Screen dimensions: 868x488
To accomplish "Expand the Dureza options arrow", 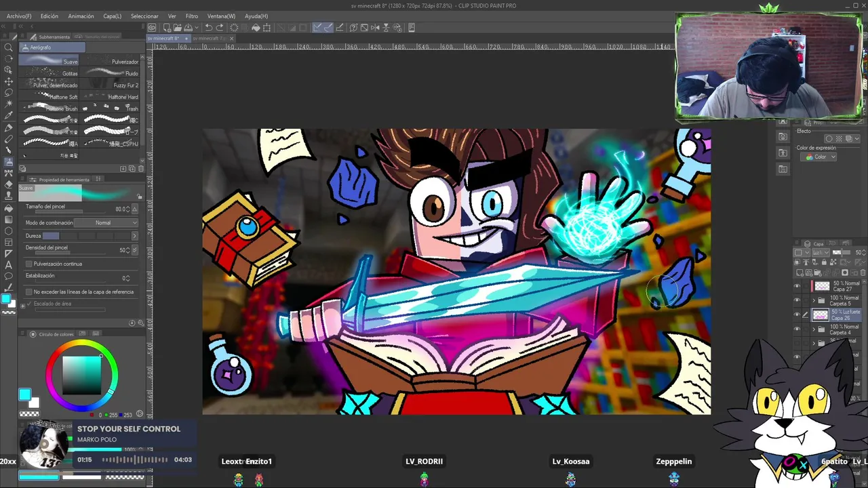I will pyautogui.click(x=134, y=236).
